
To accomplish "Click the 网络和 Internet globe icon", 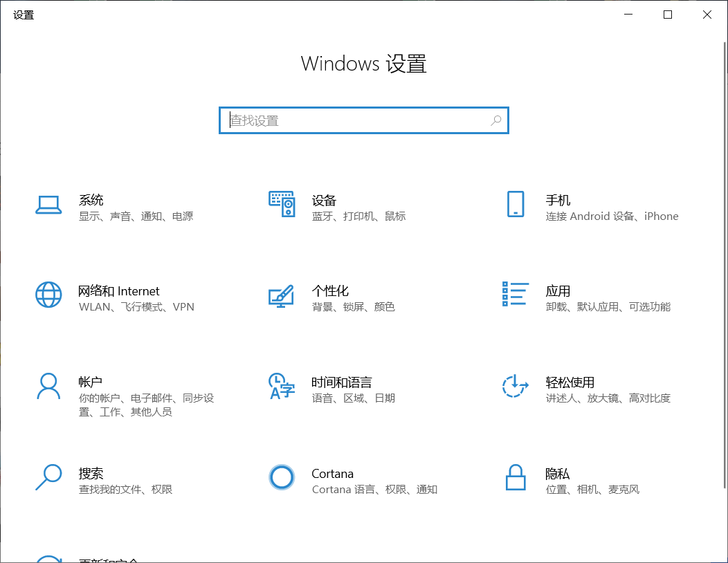I will coord(48,295).
